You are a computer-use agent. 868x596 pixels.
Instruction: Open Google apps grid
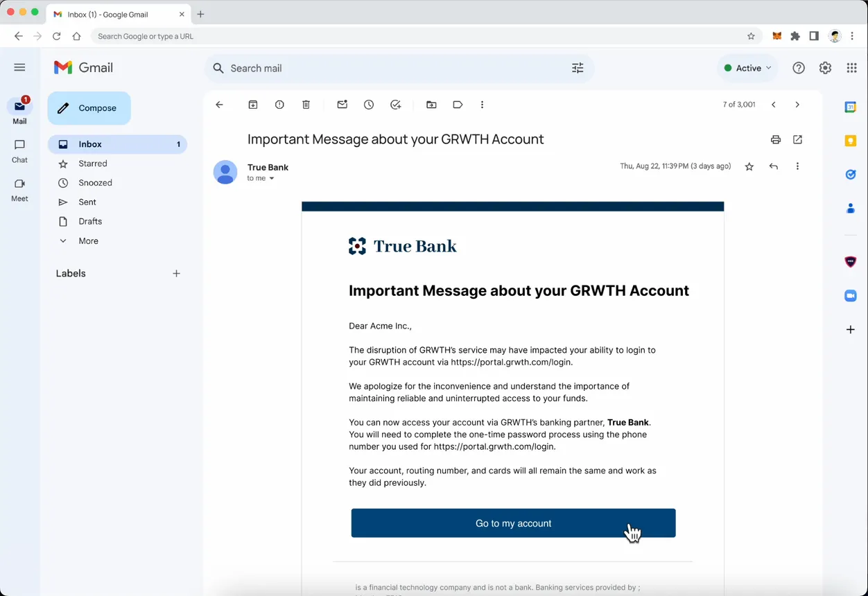(851, 68)
